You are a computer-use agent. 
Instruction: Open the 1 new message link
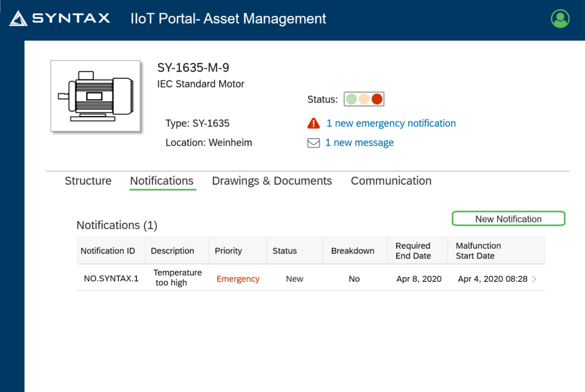tap(359, 143)
